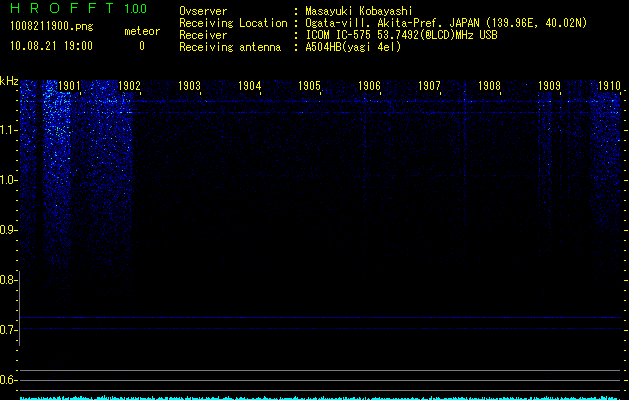Click the 1904 time marker
The image size is (629, 400).
coord(249,85)
